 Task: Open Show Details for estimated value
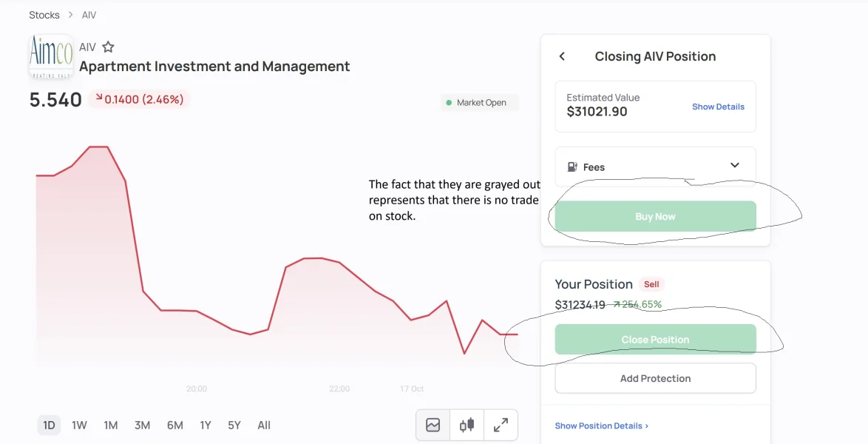[x=718, y=107]
